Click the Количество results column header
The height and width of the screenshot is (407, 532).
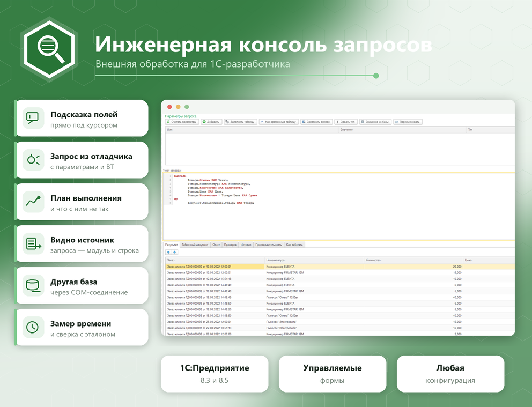pos(413,260)
